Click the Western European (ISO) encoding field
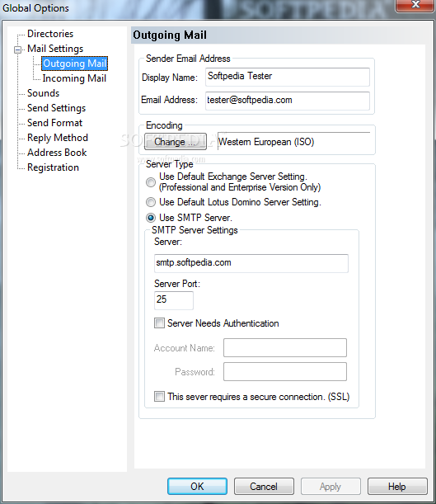 tap(293, 141)
